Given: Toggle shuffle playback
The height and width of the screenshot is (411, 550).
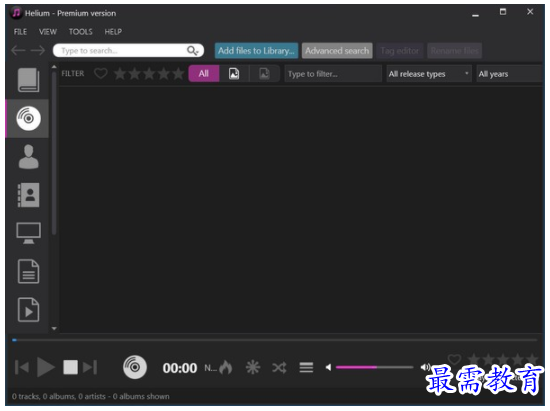Looking at the screenshot, I should (x=280, y=368).
